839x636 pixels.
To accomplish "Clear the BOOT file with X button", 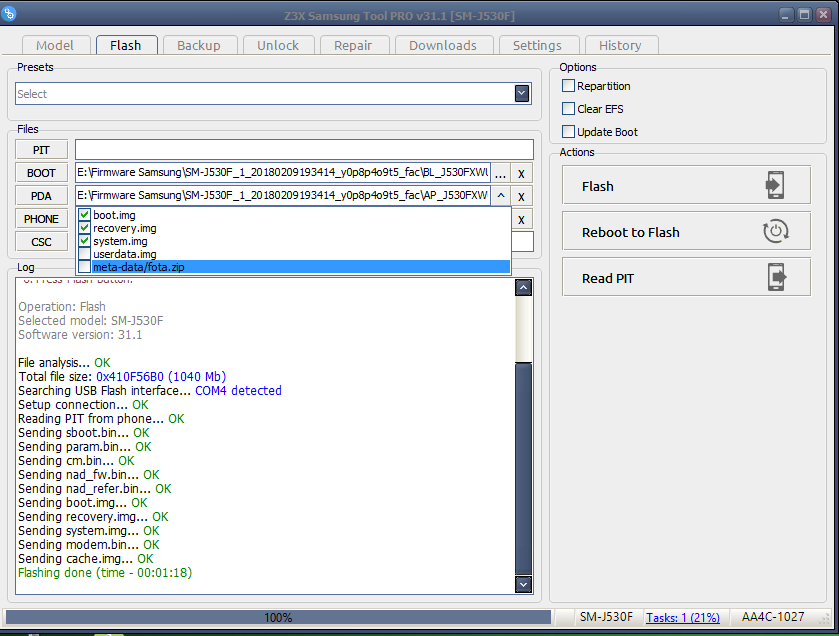I will click(x=521, y=174).
